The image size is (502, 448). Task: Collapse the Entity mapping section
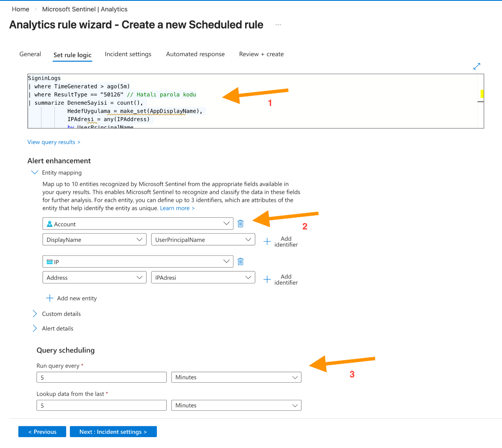[34, 172]
